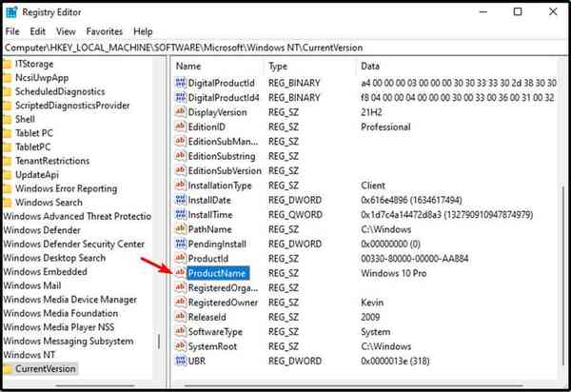
Task: Click the DisplayVersion string value icon
Action: (x=181, y=111)
